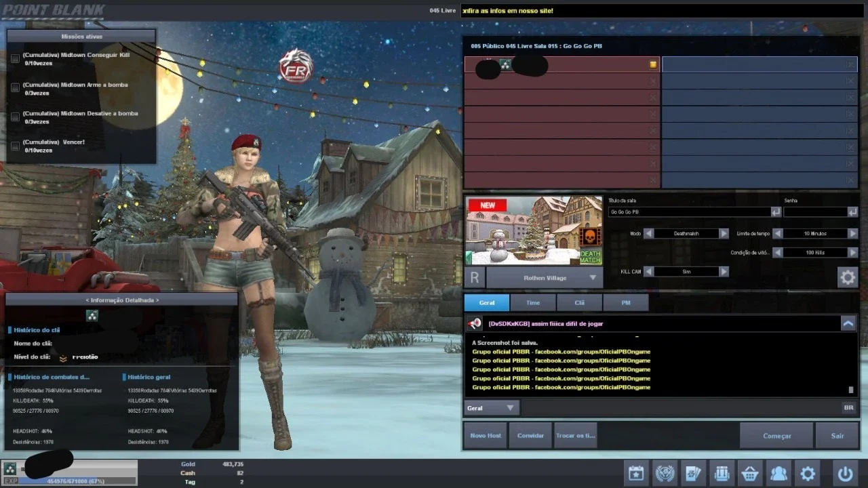Decrease Condição de vitória value
The image size is (868, 488).
778,252
